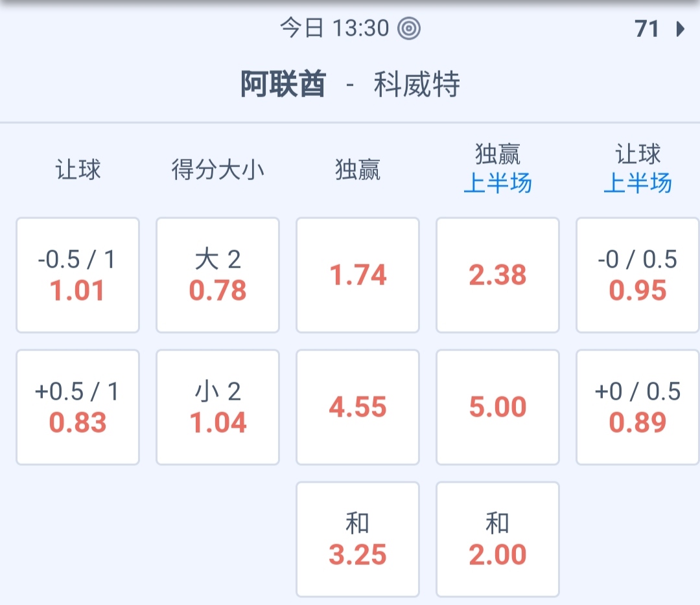
Task: Tap the 让球 上半场 column header
Action: (x=638, y=170)
